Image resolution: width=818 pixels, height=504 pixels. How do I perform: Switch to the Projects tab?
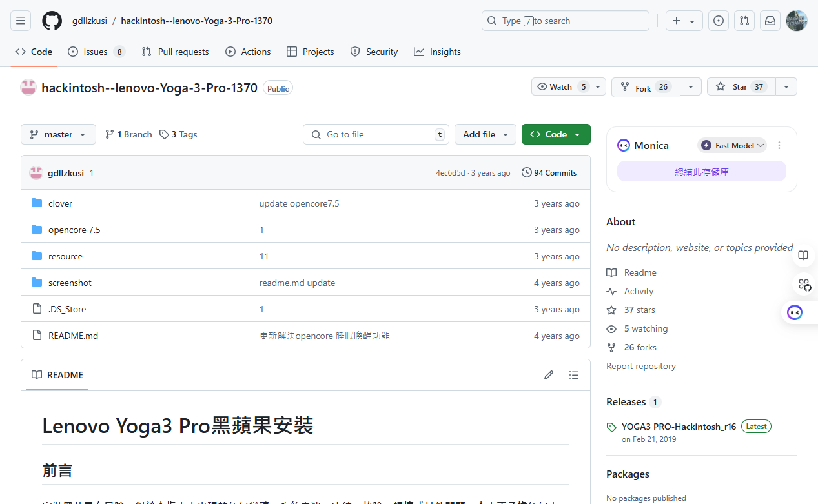tap(311, 52)
